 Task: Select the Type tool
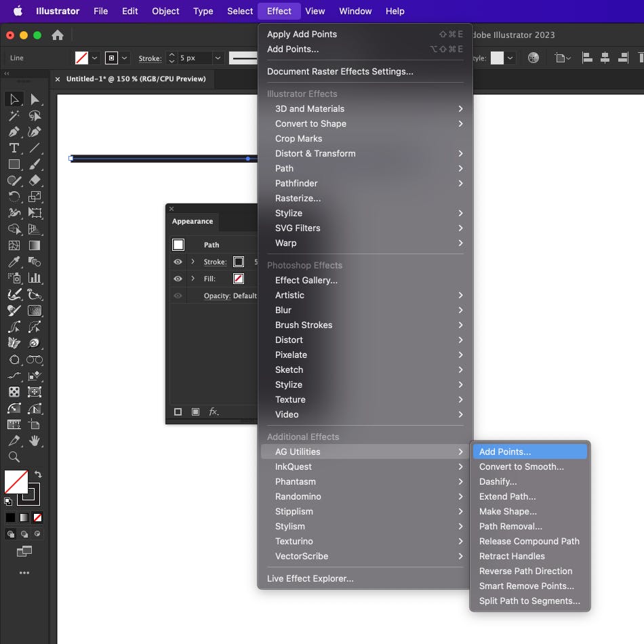point(14,148)
